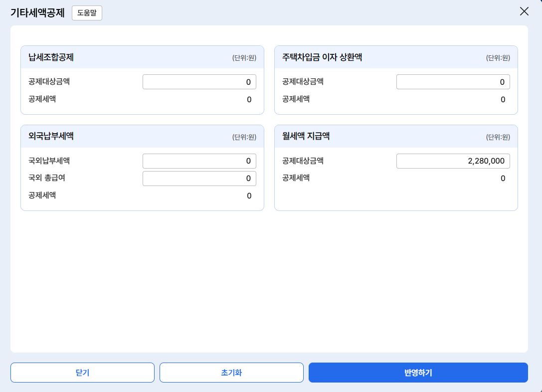The height and width of the screenshot is (392, 542).
Task: Edit the 월세액 지급액 amount 2,280,000
Action: (x=453, y=161)
